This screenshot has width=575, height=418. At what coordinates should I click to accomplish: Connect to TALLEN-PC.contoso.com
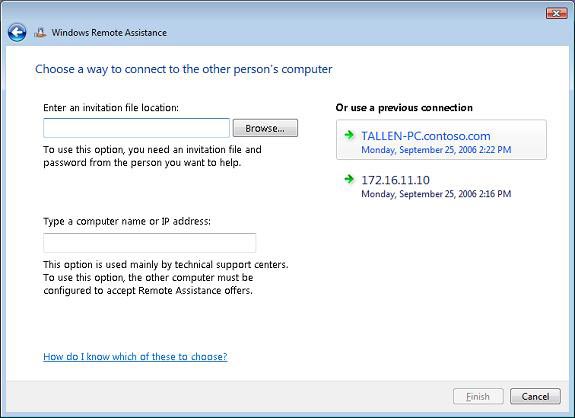click(441, 140)
